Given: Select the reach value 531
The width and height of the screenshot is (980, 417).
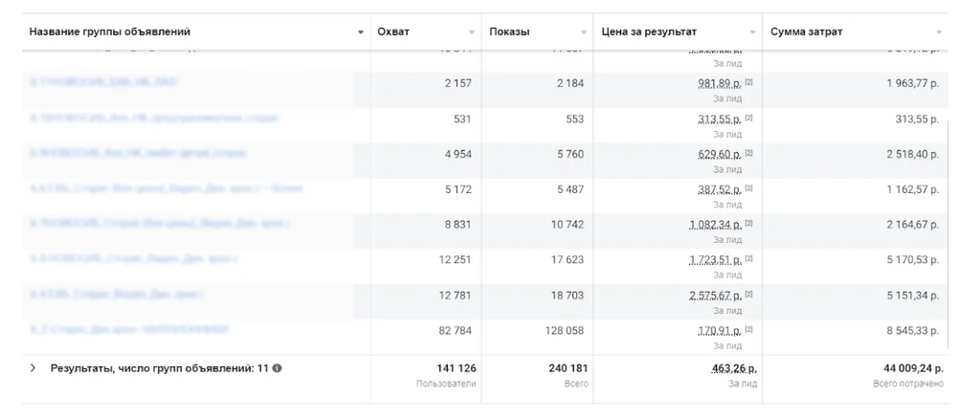Looking at the screenshot, I should click(462, 119).
